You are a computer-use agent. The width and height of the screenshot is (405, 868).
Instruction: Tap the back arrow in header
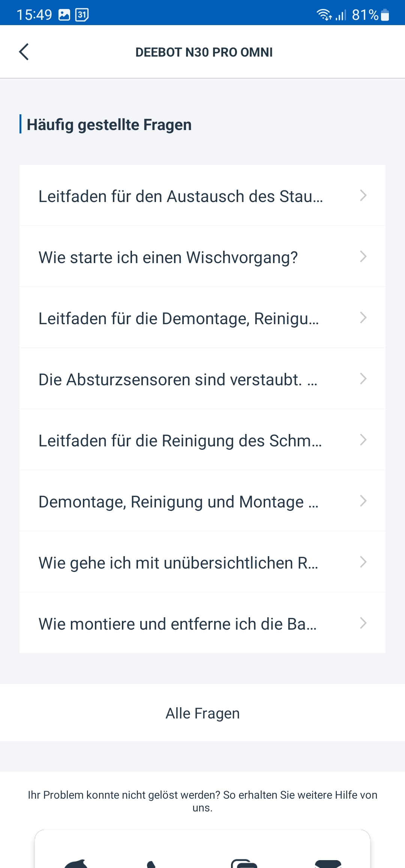click(24, 52)
